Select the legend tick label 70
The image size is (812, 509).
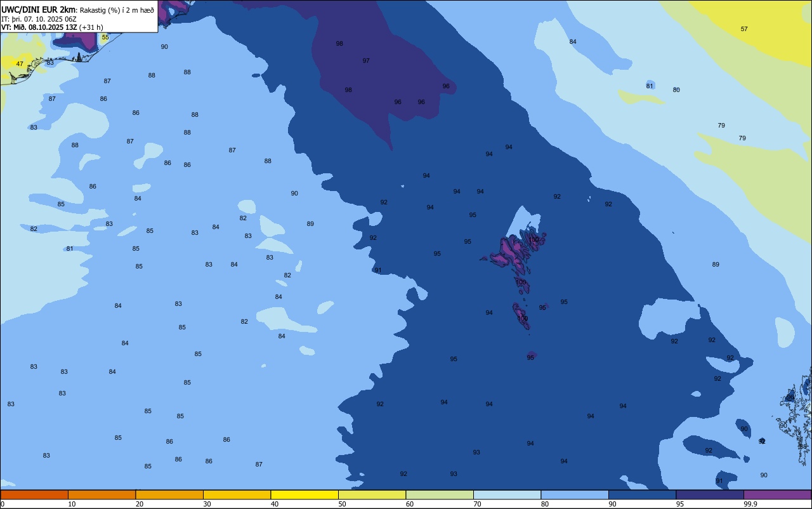[x=477, y=504]
